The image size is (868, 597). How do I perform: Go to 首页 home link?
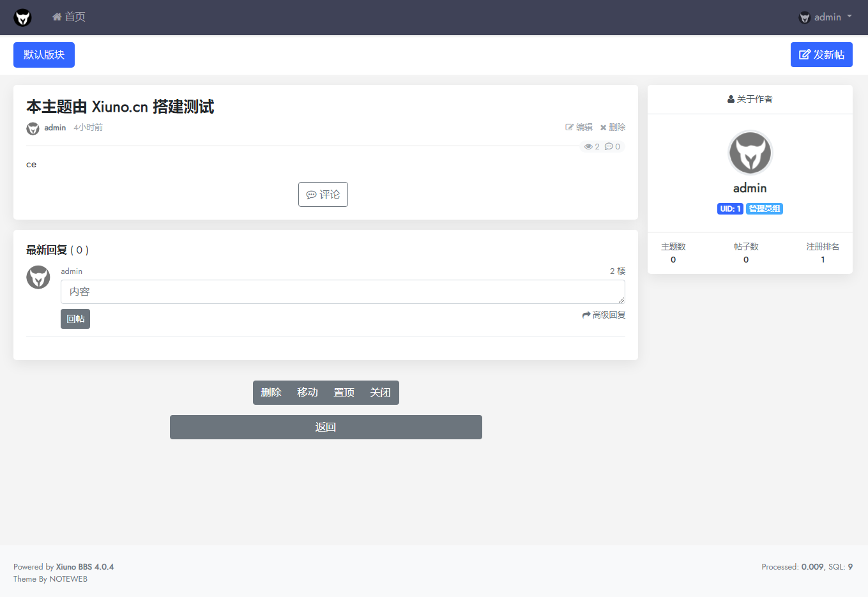[x=69, y=17]
